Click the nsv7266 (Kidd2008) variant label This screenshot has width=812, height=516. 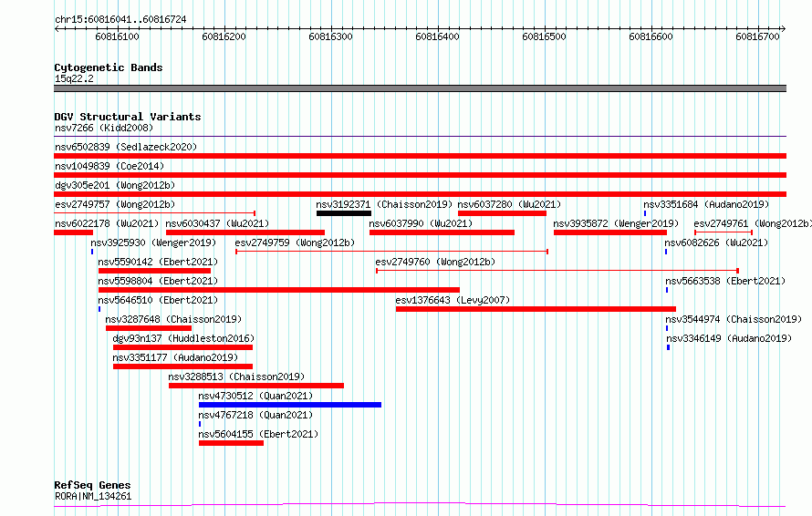104,128
